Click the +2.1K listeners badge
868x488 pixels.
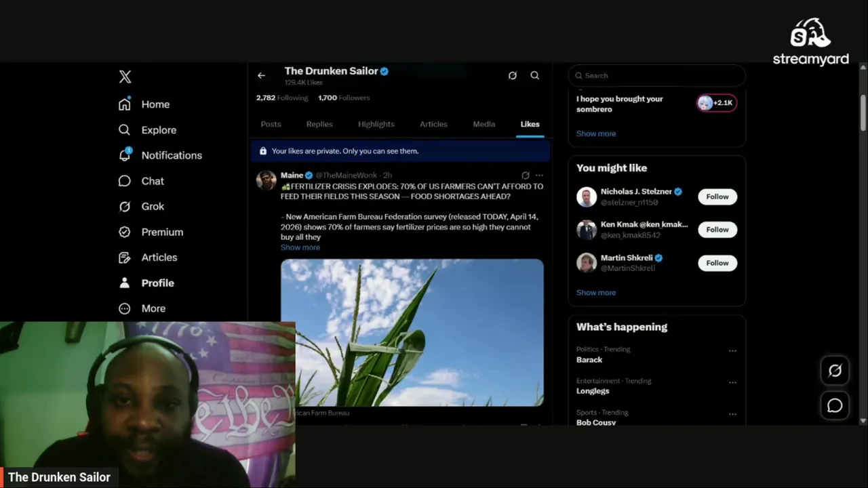pos(716,103)
